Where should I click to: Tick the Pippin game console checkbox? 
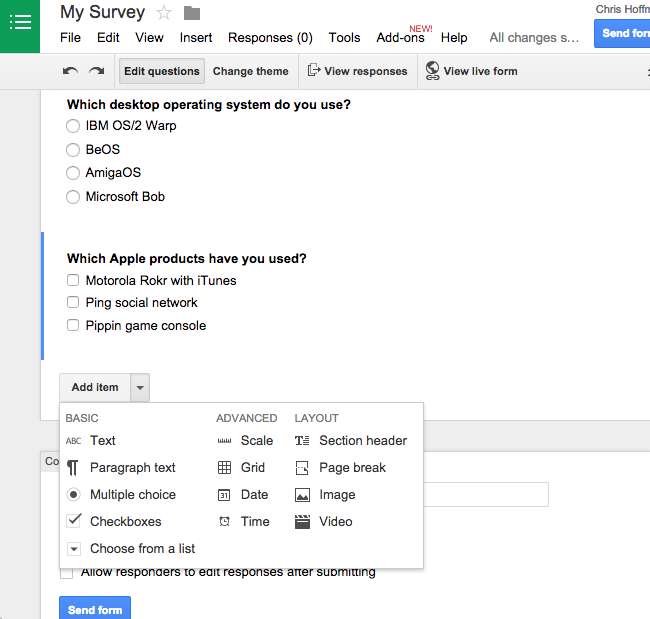pos(73,325)
